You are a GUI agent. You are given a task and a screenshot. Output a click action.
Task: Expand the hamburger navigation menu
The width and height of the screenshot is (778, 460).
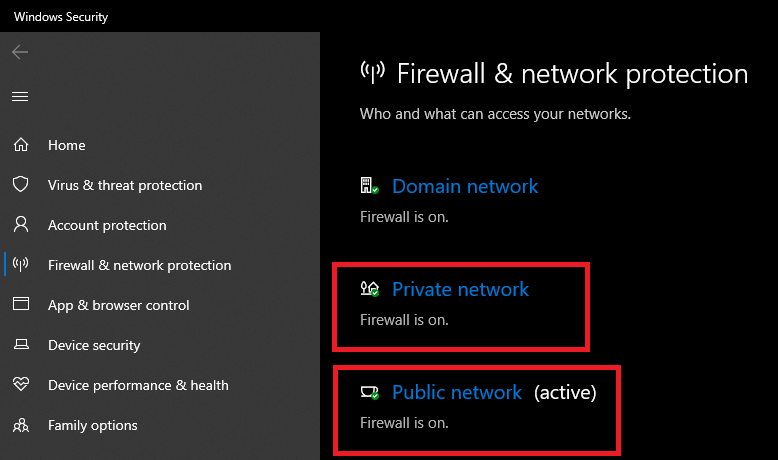point(20,96)
